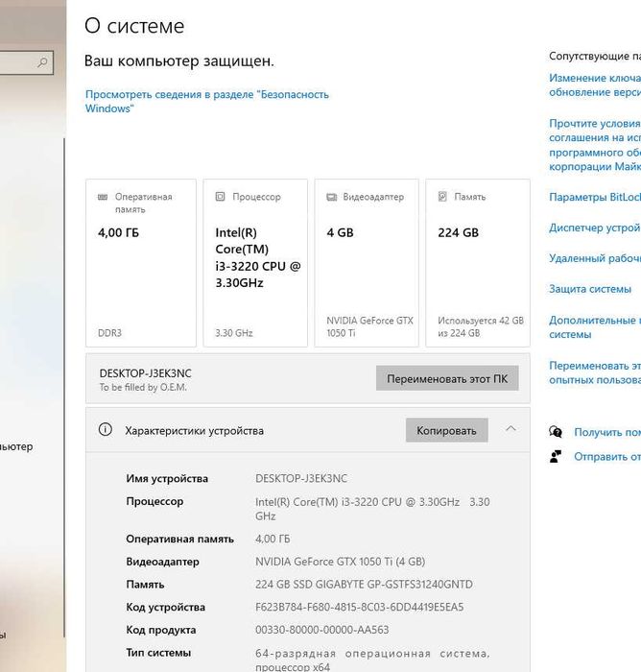Click the send feedback person icon
641x672 pixels.
[x=556, y=456]
